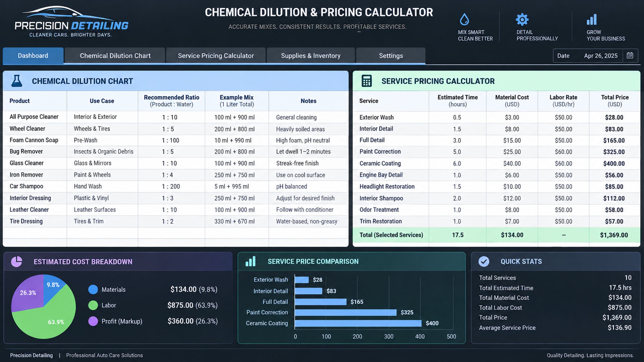This screenshot has width=644, height=362.
Task: Open the Chemical Dilution Chart tab
Action: (115, 56)
